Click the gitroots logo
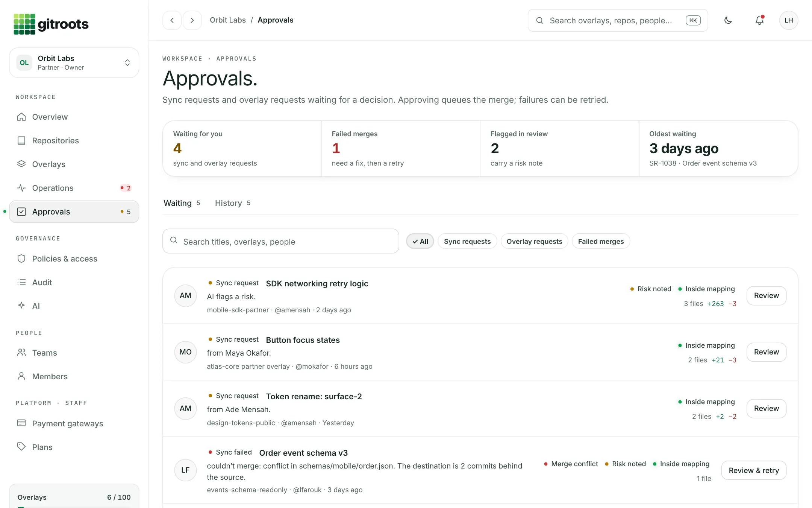The image size is (812, 508). [x=51, y=24]
